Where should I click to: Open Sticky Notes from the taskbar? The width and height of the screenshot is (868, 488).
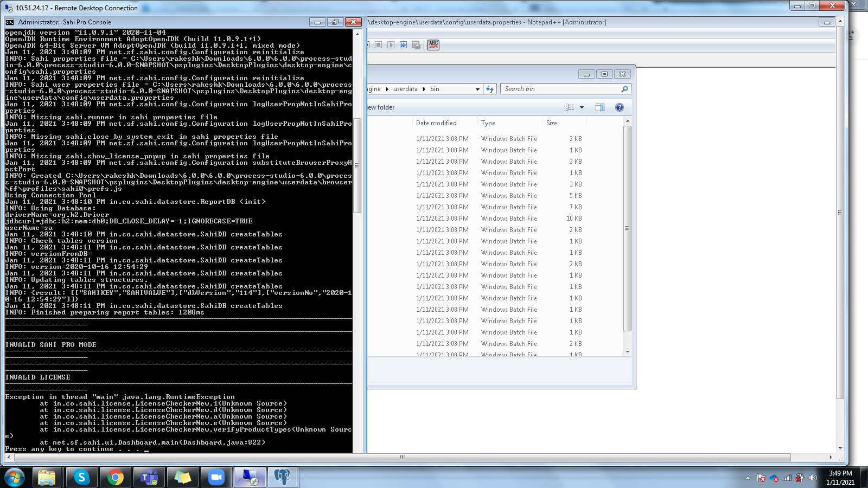click(182, 477)
